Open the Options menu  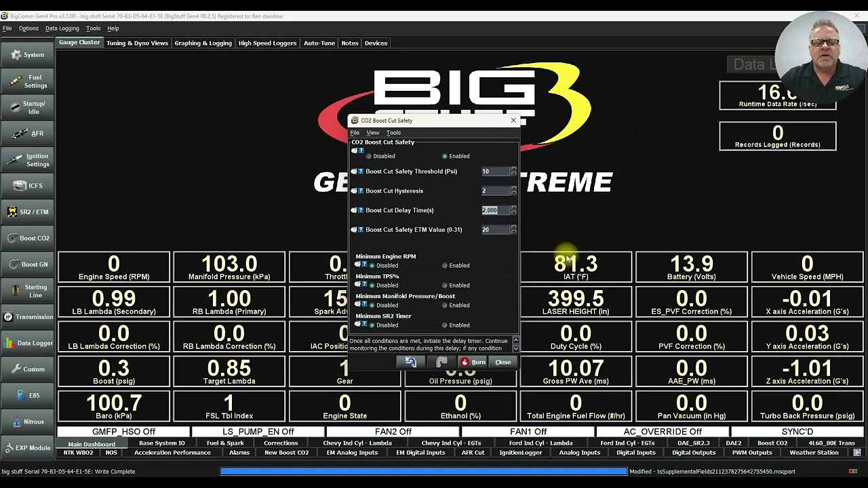(x=28, y=28)
